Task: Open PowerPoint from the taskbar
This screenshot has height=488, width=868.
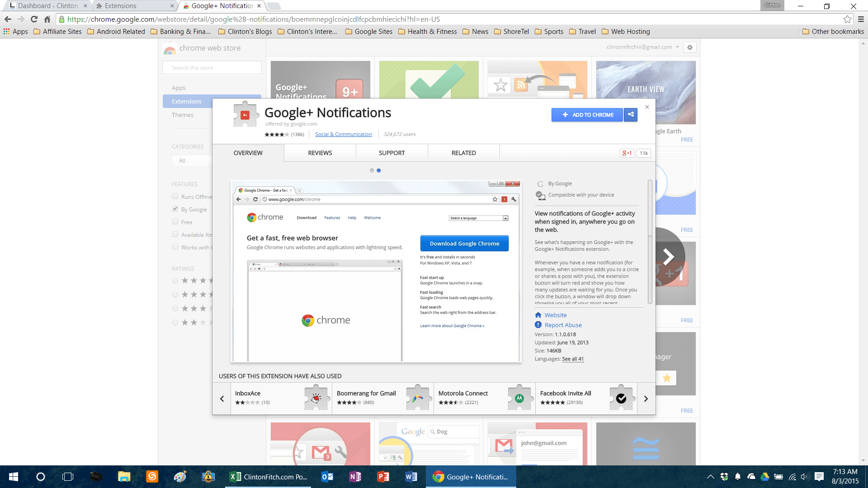Action: click(383, 477)
